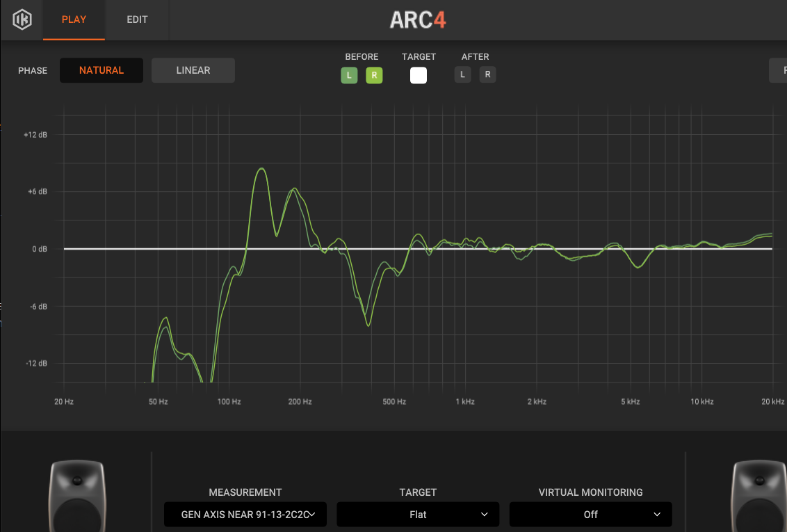Click the left speaker image
Image resolution: width=787 pixels, height=532 pixels.
(77, 496)
